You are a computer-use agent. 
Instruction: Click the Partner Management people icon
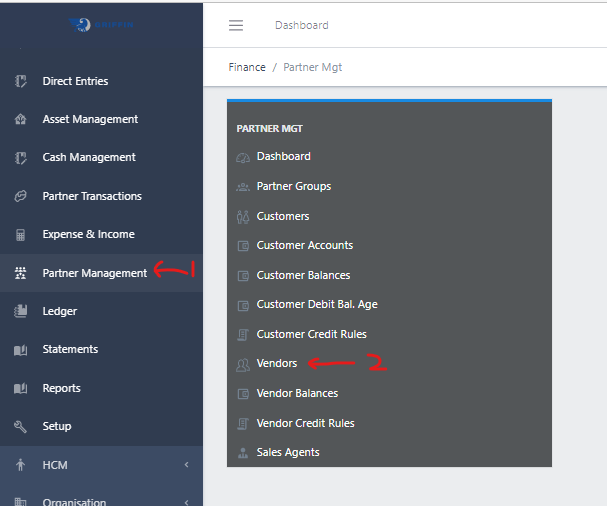(x=21, y=273)
